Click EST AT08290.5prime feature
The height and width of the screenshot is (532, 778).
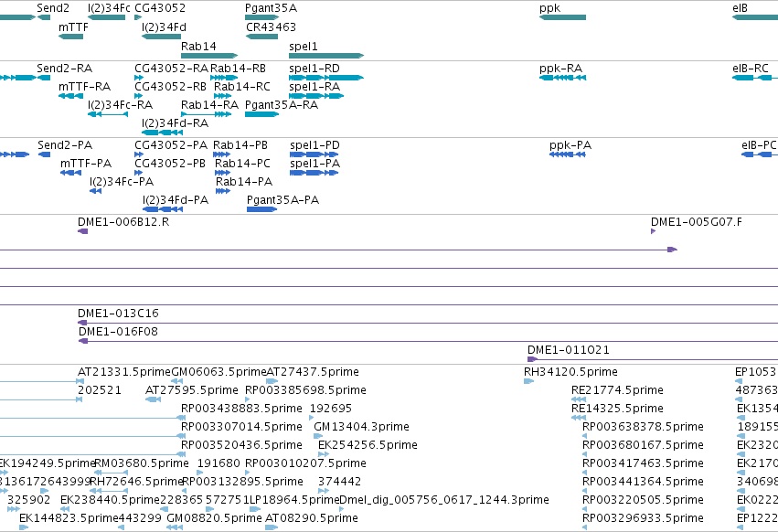tap(272, 527)
